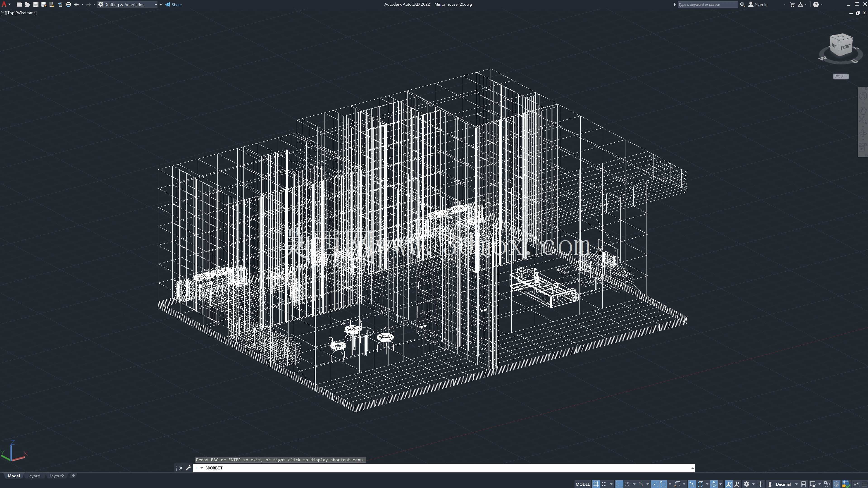Screen dimensions: 868x488
Task: Click the Selection Filtering icon
Action: pyautogui.click(x=700, y=484)
